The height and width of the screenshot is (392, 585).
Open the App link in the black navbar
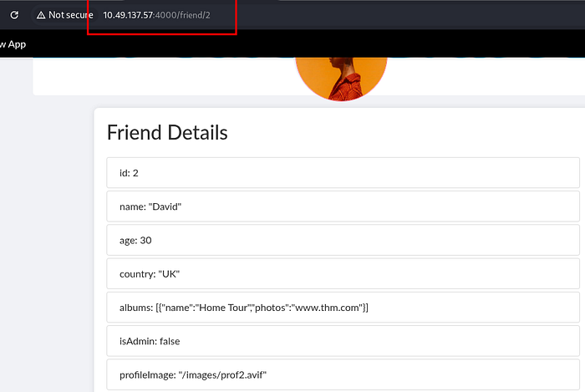click(x=13, y=44)
